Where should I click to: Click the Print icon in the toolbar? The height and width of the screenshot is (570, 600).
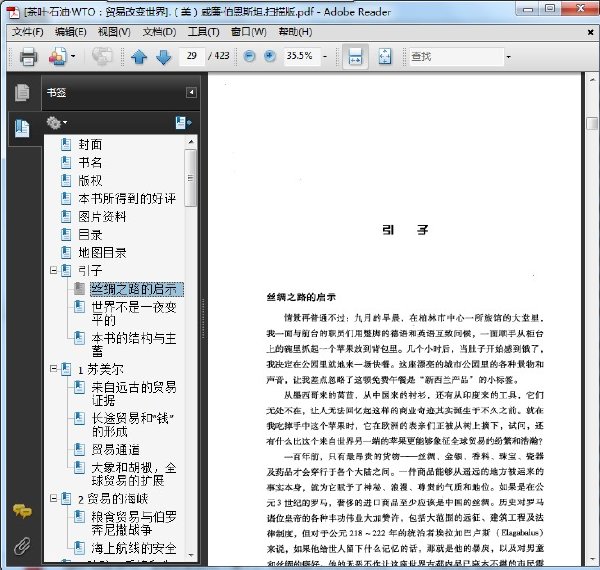28,57
